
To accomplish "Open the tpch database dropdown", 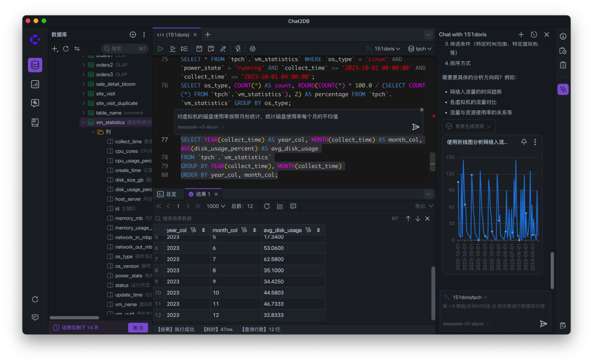I will click(419, 48).
